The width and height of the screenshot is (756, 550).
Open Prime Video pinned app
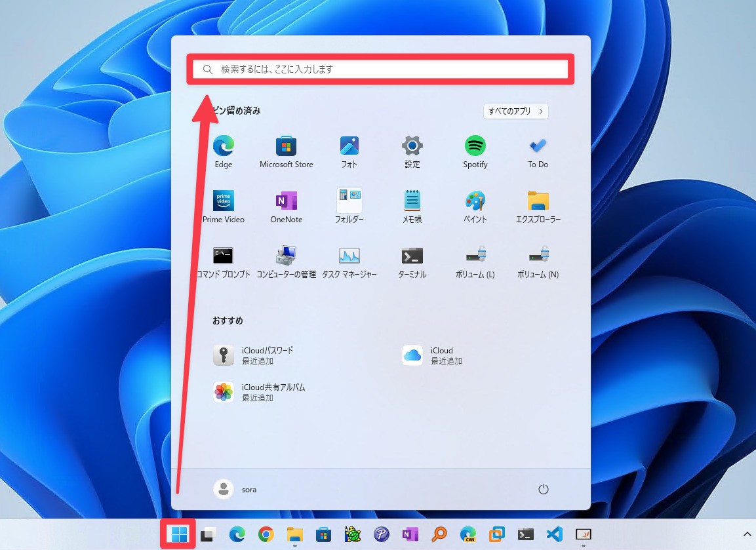[223, 206]
